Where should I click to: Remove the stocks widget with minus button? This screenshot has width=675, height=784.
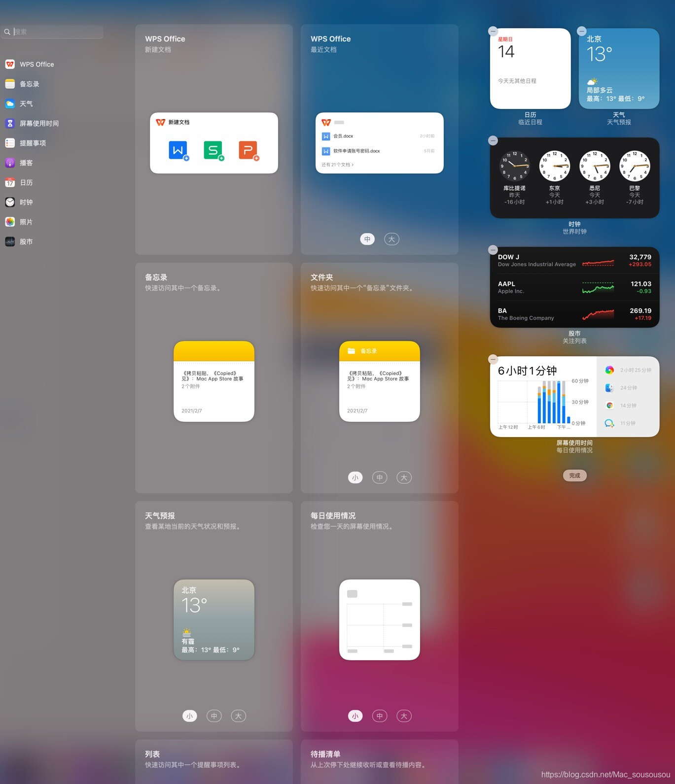point(493,250)
